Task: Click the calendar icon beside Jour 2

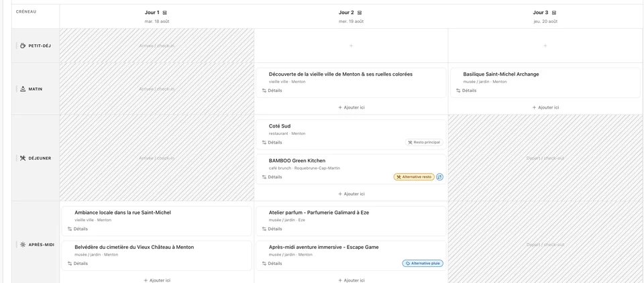Action: coord(360,13)
